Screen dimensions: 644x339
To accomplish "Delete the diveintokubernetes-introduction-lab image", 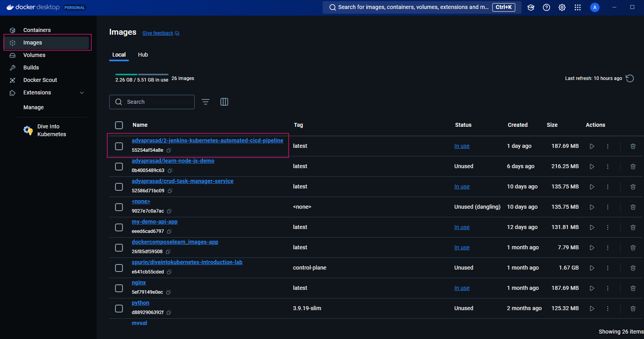I will tap(633, 268).
